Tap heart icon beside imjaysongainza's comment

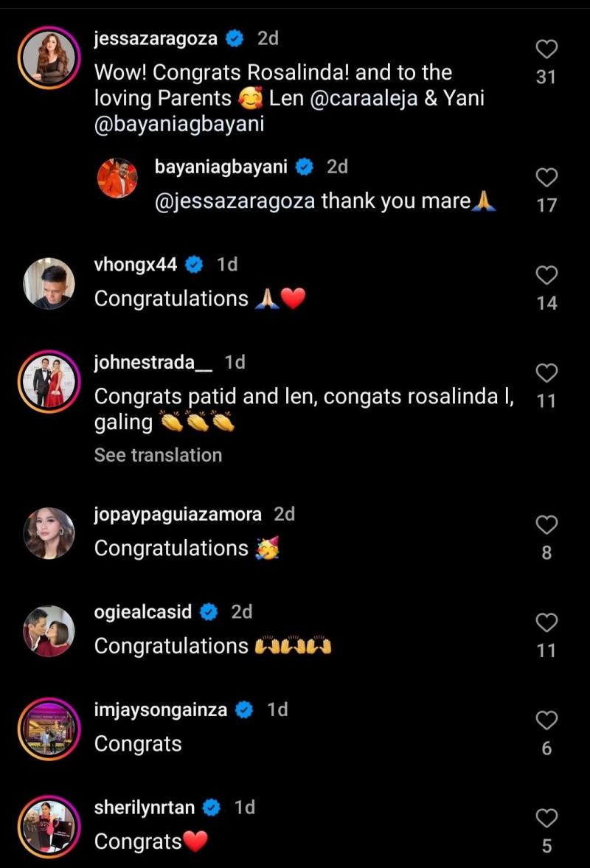(546, 721)
